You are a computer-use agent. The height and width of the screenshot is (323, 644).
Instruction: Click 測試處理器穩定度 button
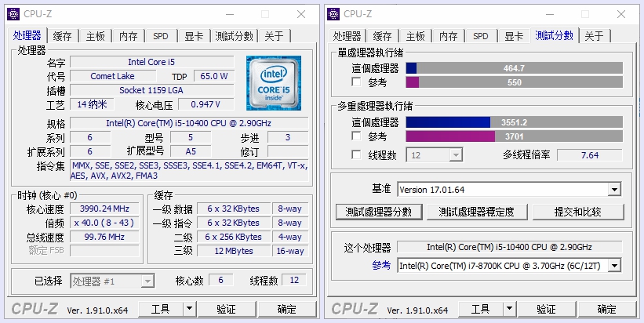(476, 212)
